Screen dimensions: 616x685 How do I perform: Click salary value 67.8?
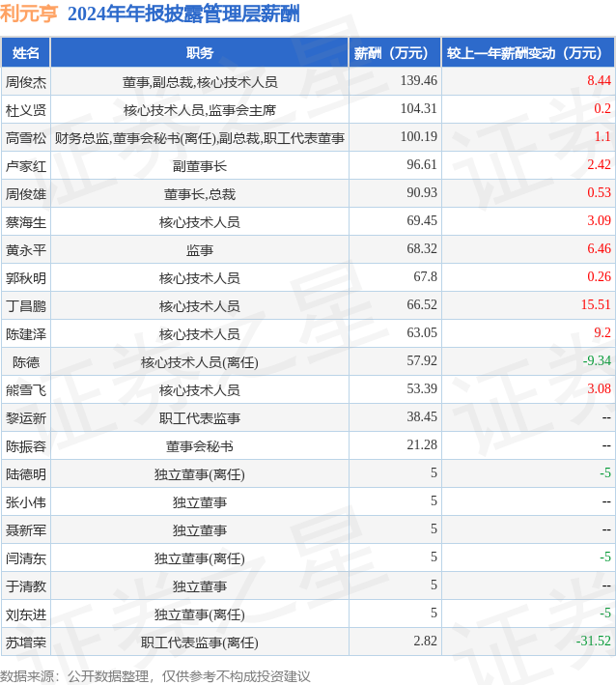click(425, 276)
